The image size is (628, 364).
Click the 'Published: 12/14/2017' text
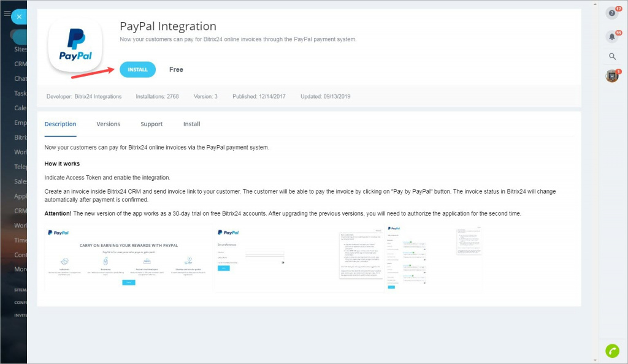click(259, 96)
